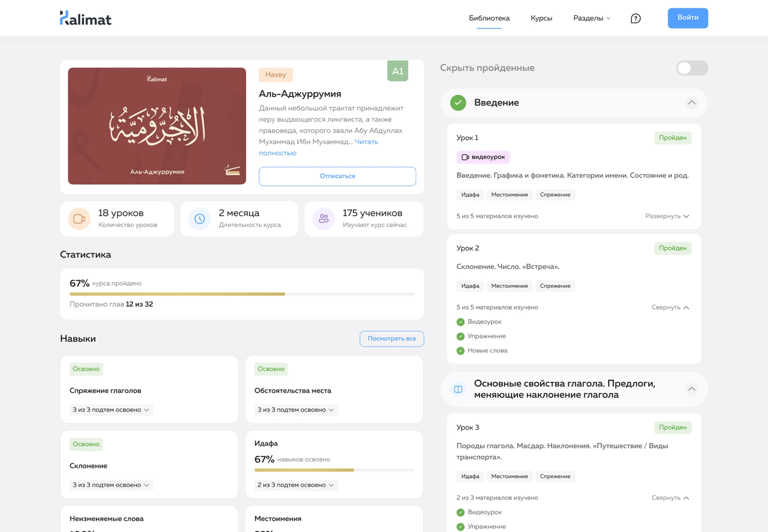Viewport: 768px width, 532px height.
Task: Click the Местоимения skill card title
Action: 278,519
